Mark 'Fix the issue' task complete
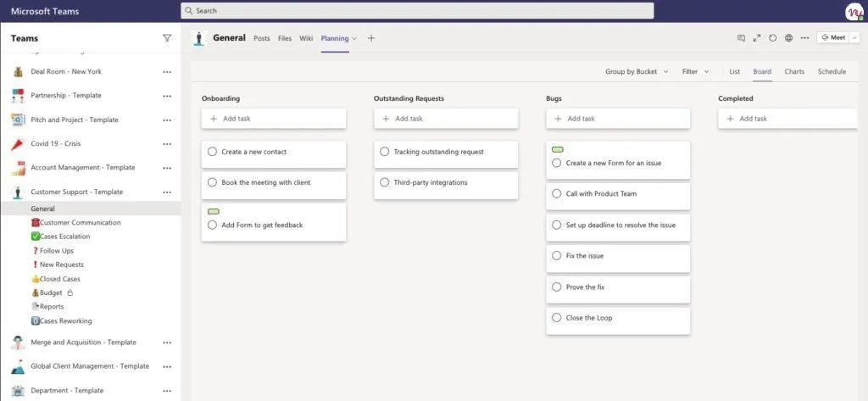The height and width of the screenshot is (401, 868). coord(556,256)
